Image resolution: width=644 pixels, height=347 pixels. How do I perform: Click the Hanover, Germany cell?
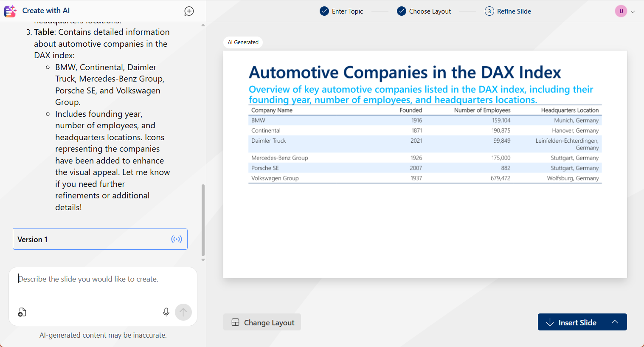pyautogui.click(x=575, y=130)
